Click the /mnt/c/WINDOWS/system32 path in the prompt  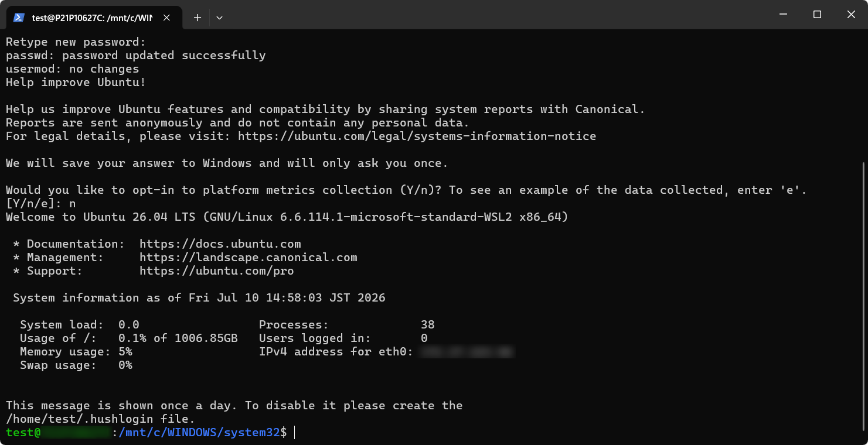(199, 433)
